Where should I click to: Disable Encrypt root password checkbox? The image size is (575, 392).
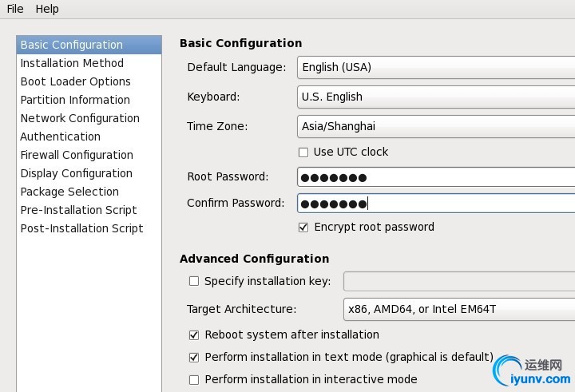pyautogui.click(x=303, y=227)
